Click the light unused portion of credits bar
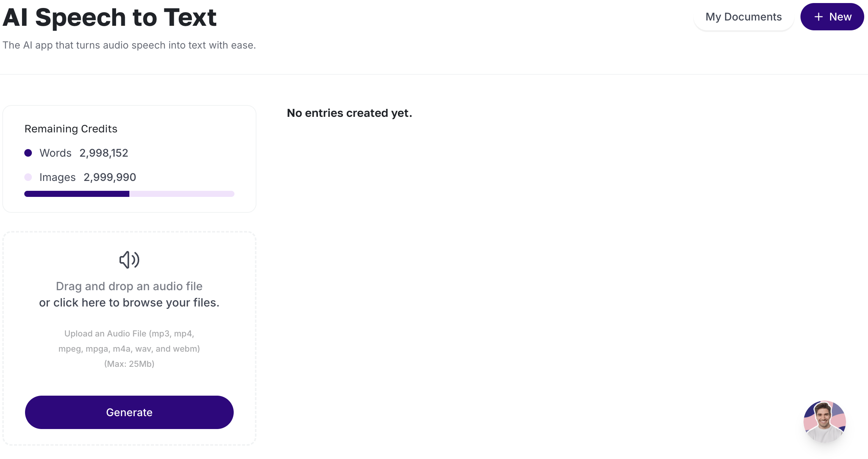This screenshot has height=459, width=868. pos(182,194)
